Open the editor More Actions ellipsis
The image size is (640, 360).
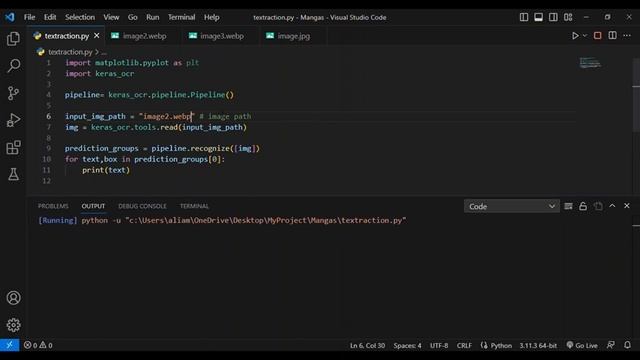click(627, 36)
